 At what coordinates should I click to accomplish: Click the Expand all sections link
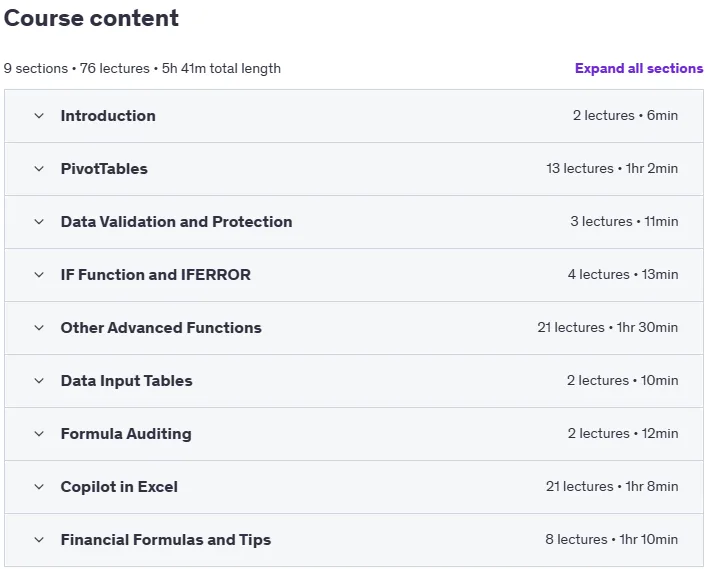639,68
